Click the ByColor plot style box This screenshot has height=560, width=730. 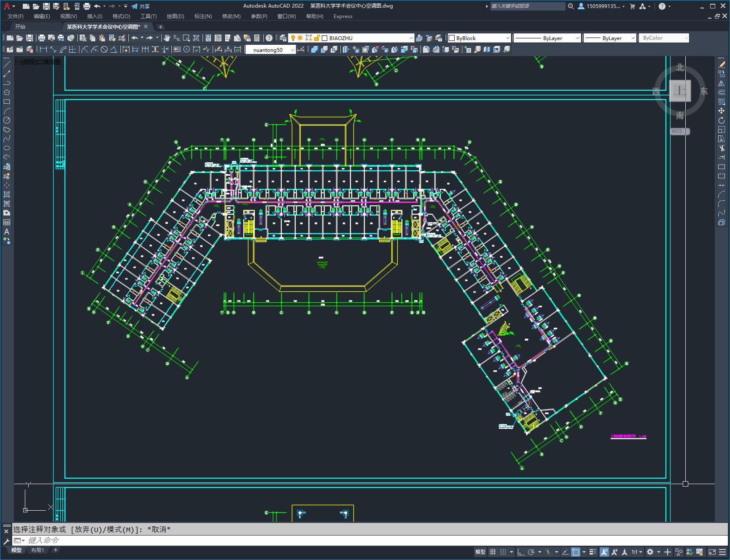tap(663, 38)
